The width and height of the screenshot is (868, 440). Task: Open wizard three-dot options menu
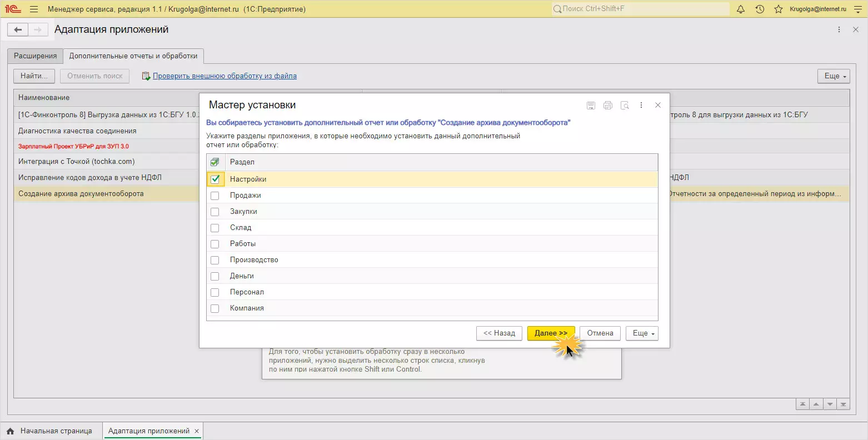click(641, 105)
